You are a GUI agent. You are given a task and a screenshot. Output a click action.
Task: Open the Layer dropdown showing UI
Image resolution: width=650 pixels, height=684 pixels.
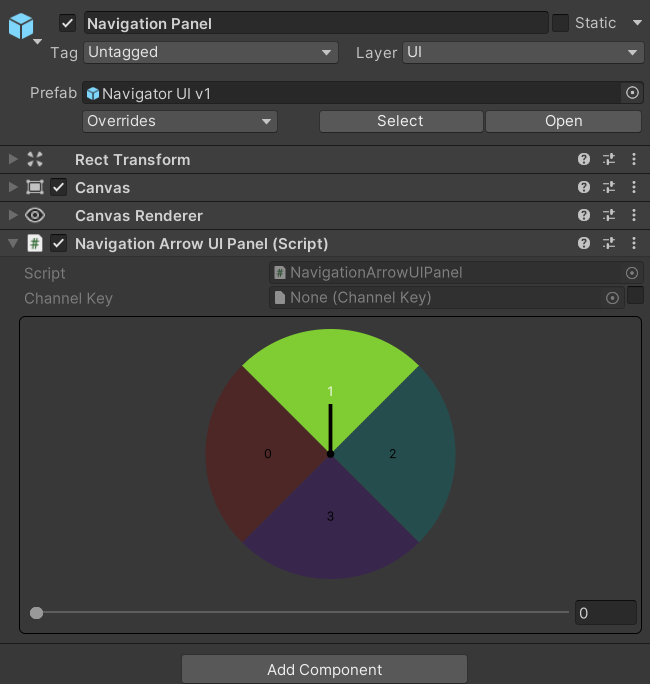[x=523, y=53]
